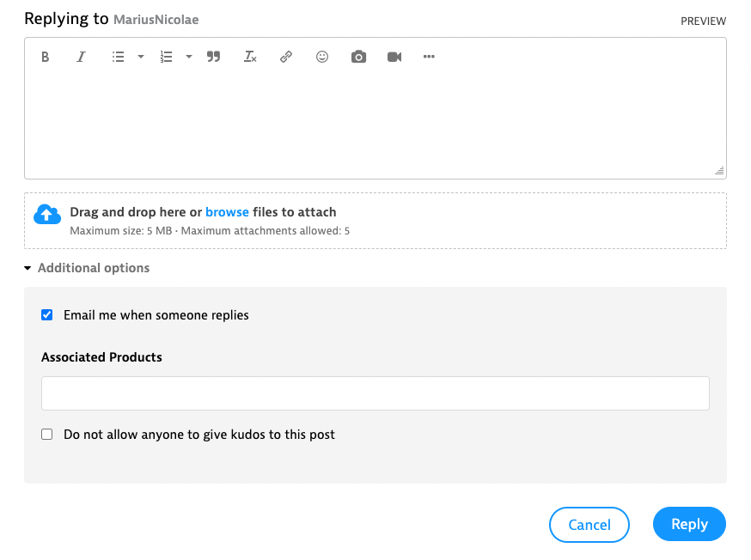Insert a bulleted list

[x=119, y=57]
